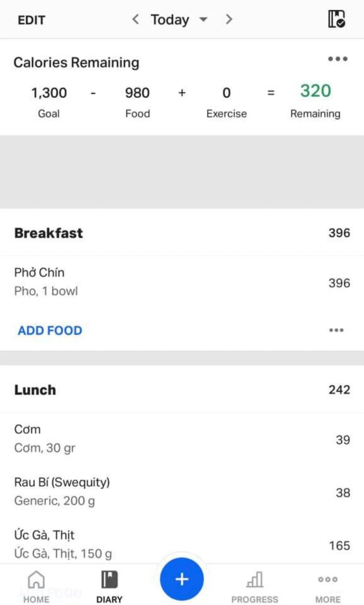
Task: Go to next day arrow
Action: (229, 19)
